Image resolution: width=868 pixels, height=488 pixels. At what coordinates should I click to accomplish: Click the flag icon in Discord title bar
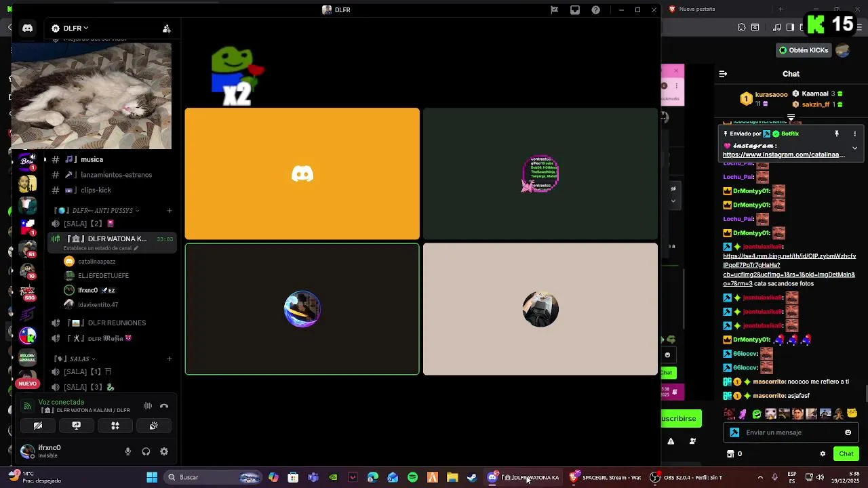554,10
